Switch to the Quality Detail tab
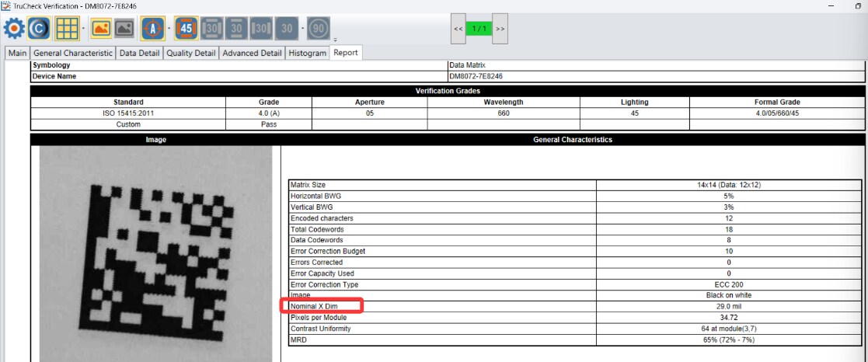The height and width of the screenshot is (362, 868). point(190,53)
